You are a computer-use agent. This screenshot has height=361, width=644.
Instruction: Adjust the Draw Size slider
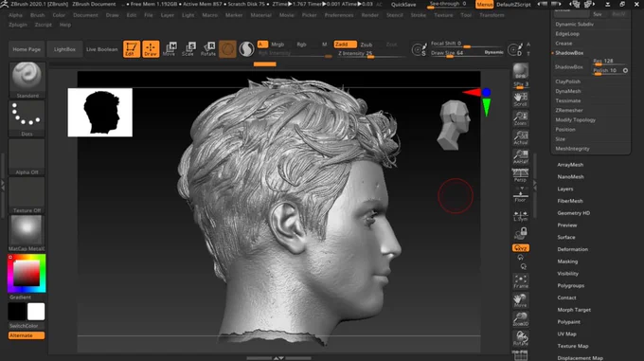pyautogui.click(x=467, y=53)
